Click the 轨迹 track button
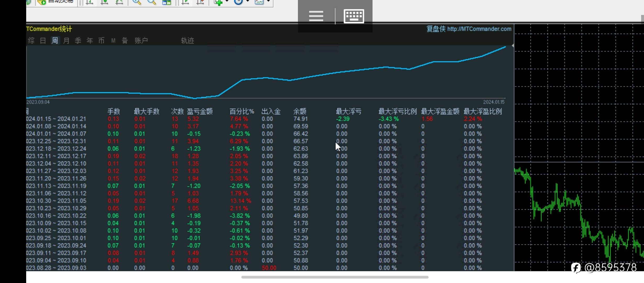The width and height of the screenshot is (644, 283). point(187,41)
